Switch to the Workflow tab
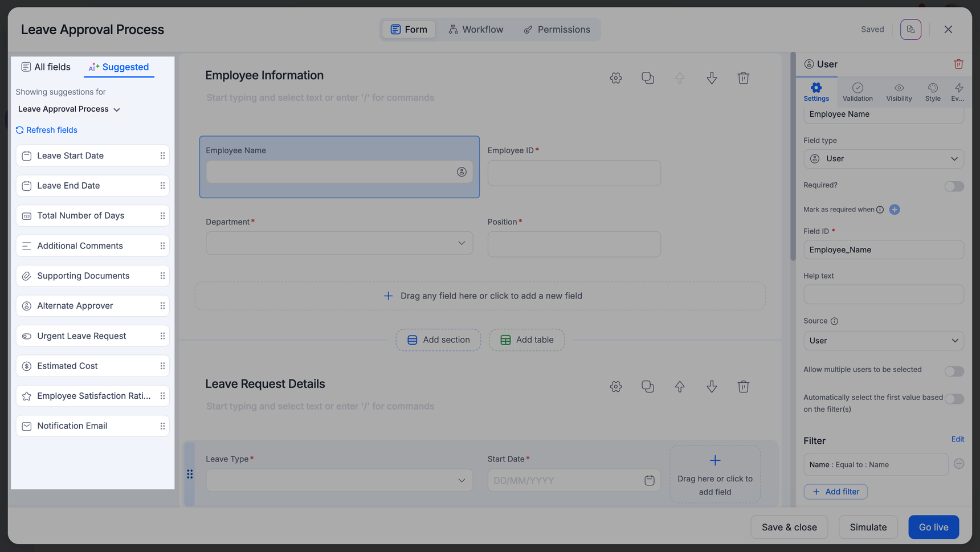This screenshot has width=980, height=552. (x=476, y=30)
